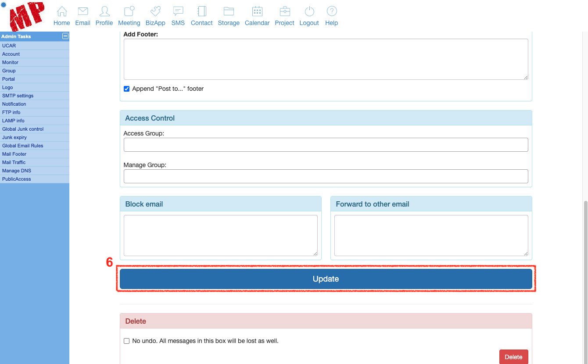Click the Forward to other email box
This screenshot has width=588, height=364.
tap(431, 235)
